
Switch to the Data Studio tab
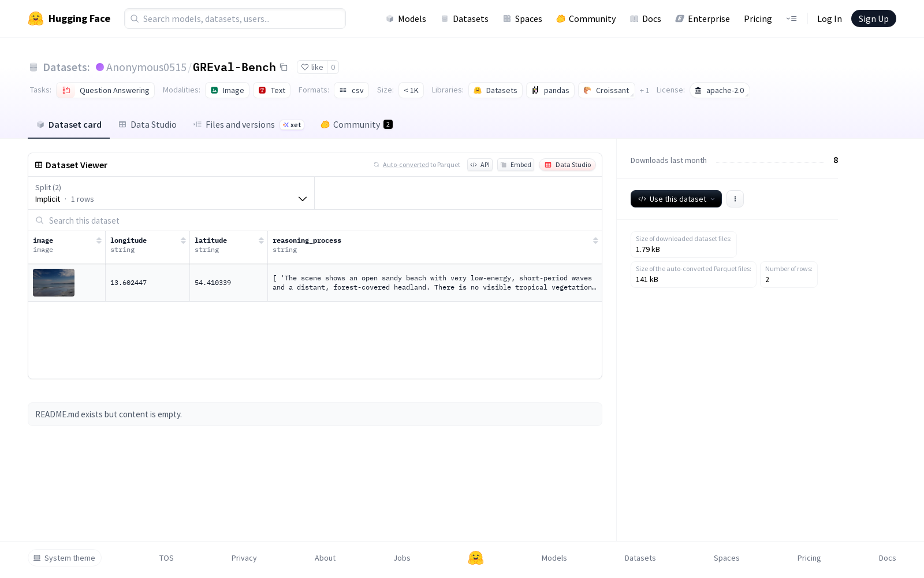point(148,124)
